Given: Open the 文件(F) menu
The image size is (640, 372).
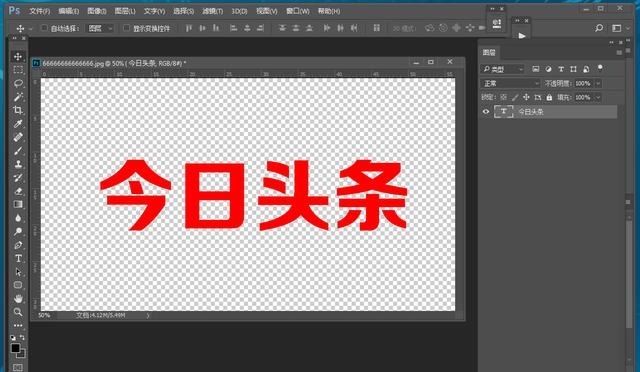Looking at the screenshot, I should pyautogui.click(x=39, y=11).
